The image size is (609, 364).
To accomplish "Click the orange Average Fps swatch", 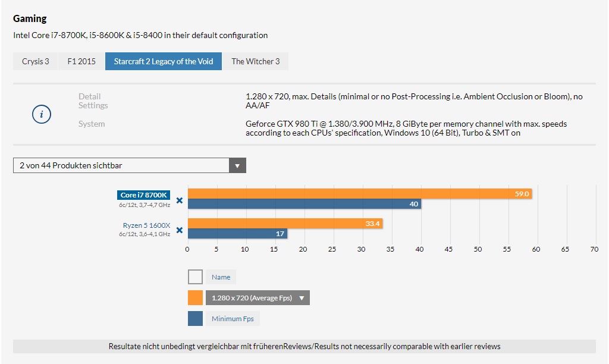I will pyautogui.click(x=195, y=298).
